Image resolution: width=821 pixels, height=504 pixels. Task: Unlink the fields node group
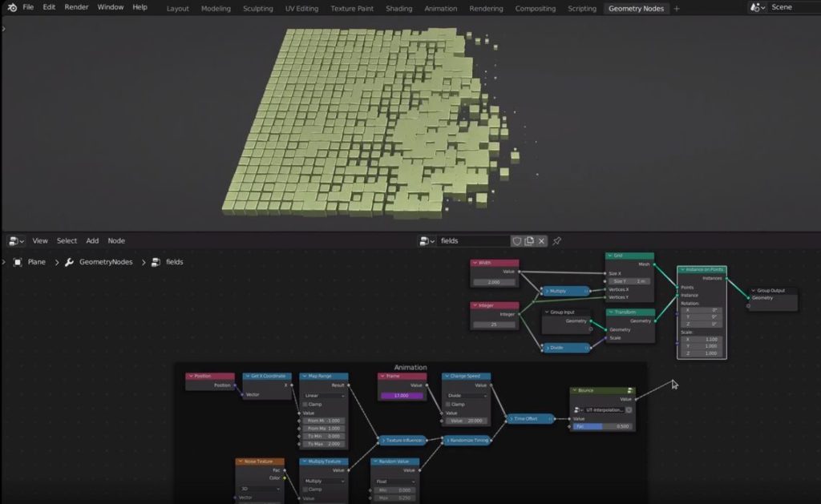[541, 240]
